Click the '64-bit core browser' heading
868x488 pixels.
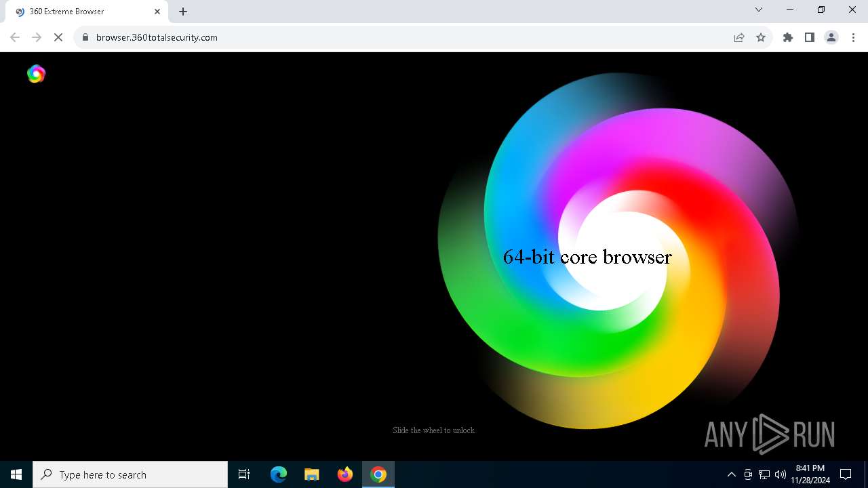point(587,257)
